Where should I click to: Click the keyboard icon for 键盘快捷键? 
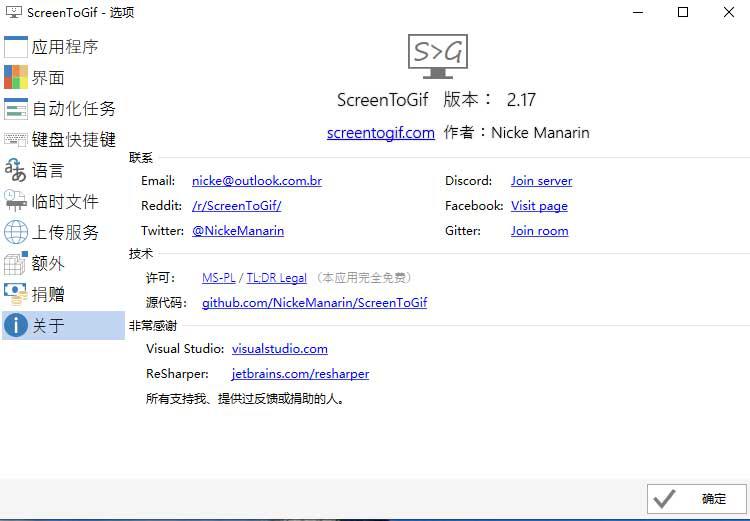16,139
